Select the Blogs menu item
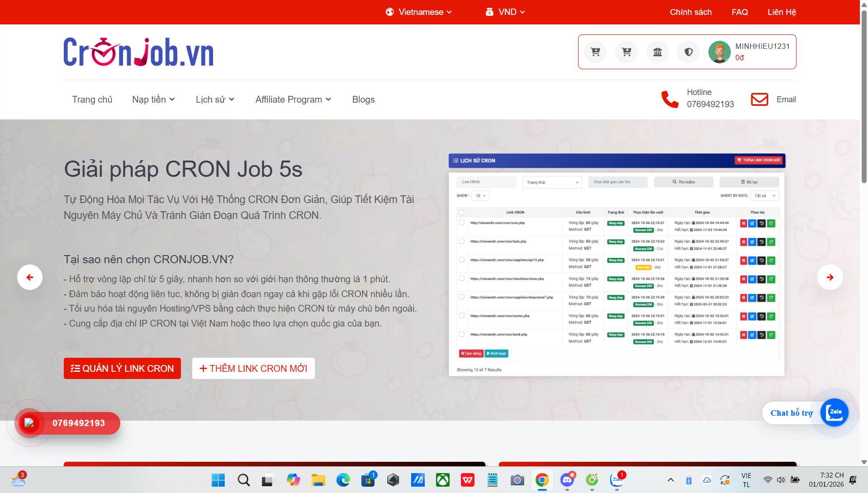 (x=363, y=100)
